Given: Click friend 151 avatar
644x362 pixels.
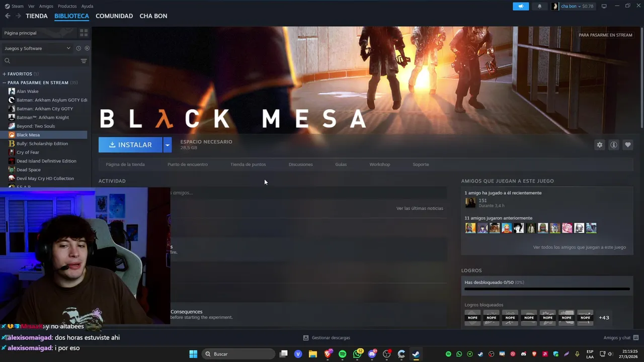Looking at the screenshot, I should tap(470, 203).
